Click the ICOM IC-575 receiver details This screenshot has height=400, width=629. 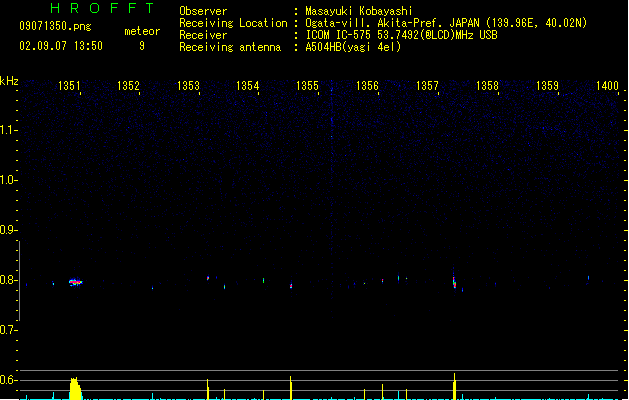402,35
